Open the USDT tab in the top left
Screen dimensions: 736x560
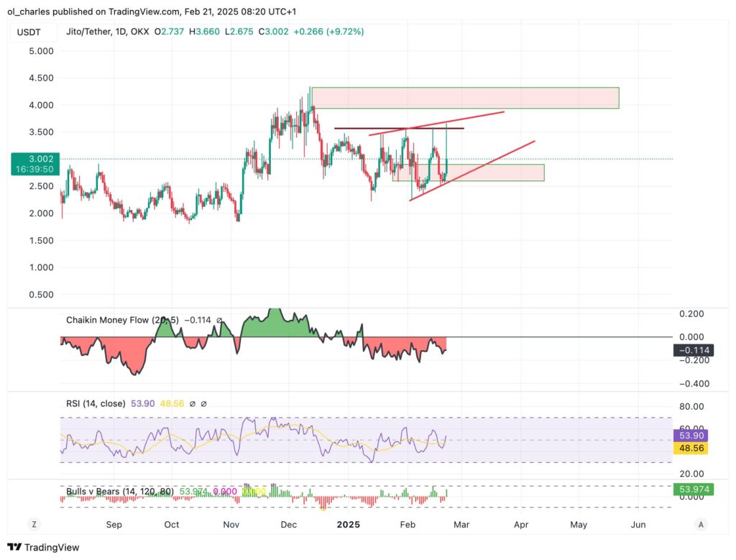click(x=29, y=32)
